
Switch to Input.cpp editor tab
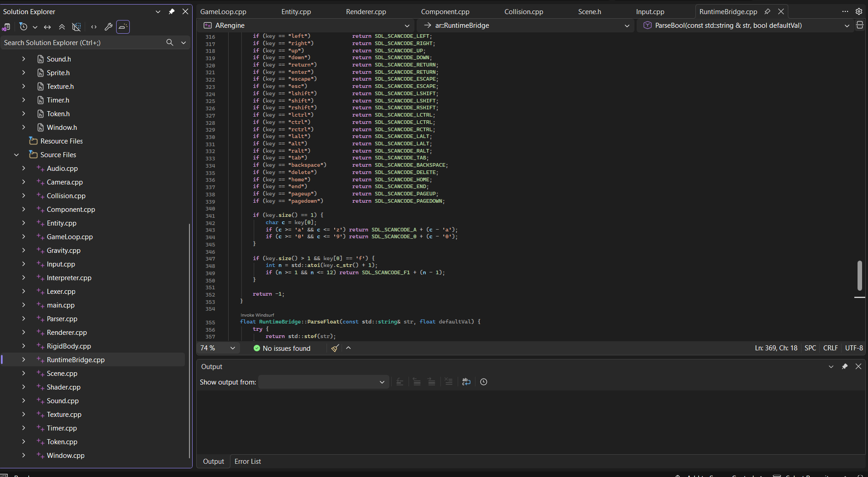pos(650,11)
